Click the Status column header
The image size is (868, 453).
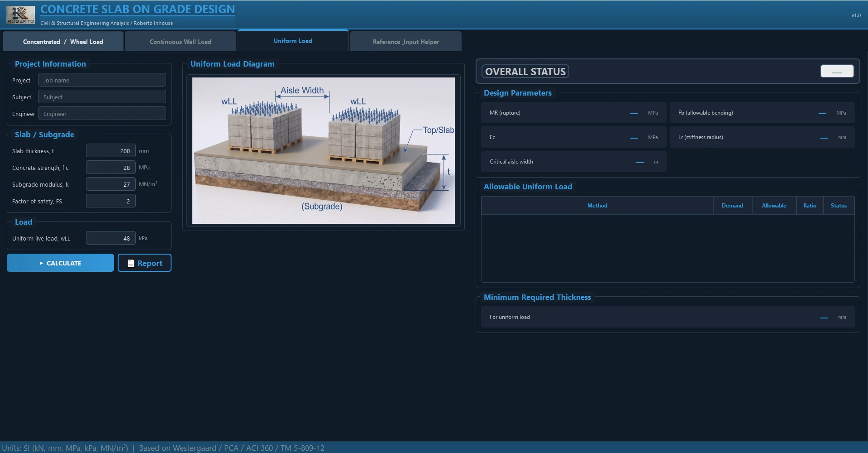tap(839, 206)
